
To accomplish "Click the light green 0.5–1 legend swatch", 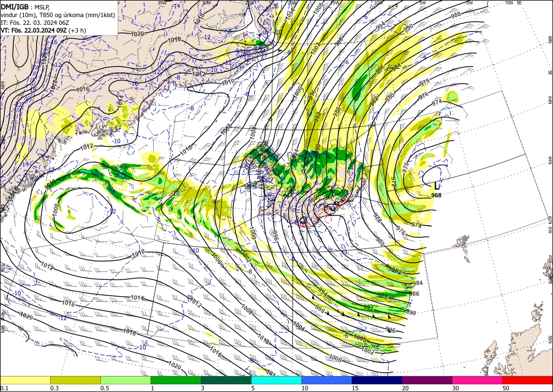I will coord(126,380).
